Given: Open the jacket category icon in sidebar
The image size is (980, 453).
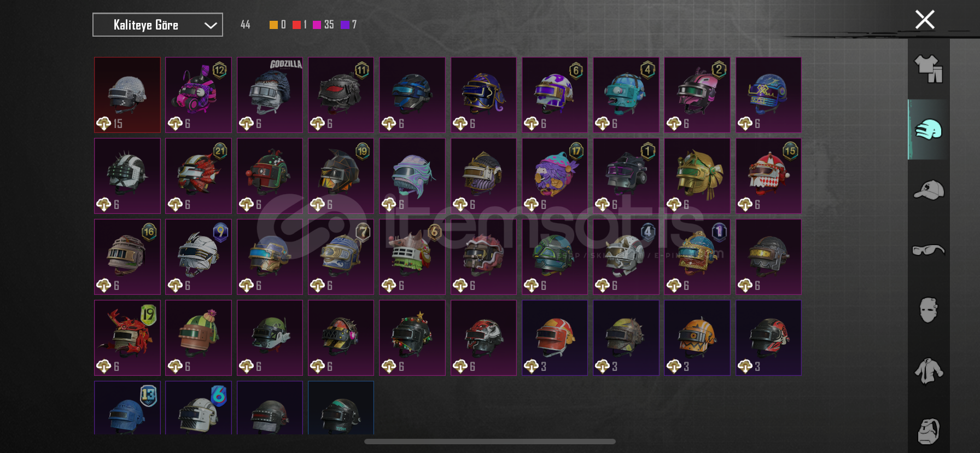Looking at the screenshot, I should 929,370.
